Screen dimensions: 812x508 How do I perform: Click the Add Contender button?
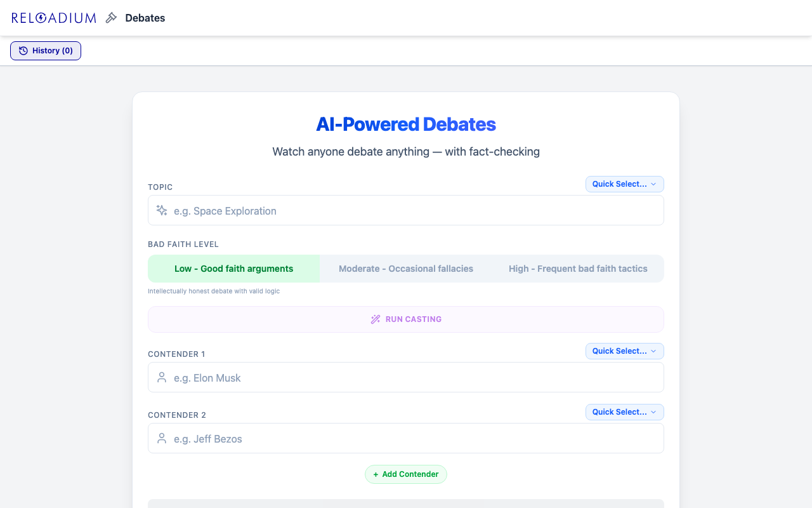tap(406, 474)
